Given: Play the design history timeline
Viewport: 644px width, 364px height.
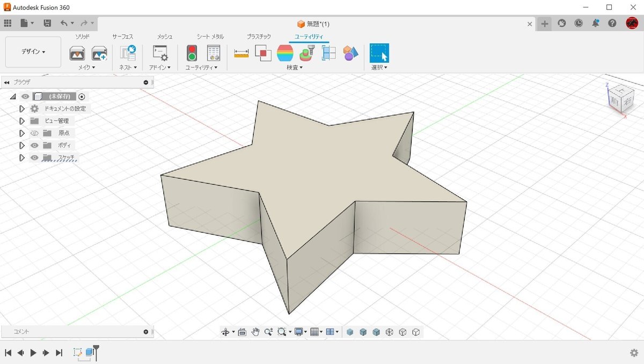Looking at the screenshot, I should (33, 353).
